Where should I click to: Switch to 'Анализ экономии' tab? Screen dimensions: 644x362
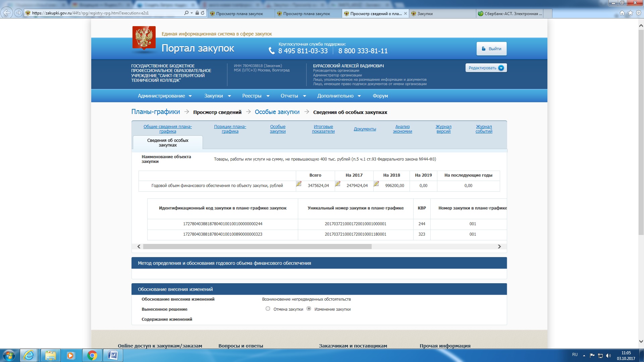coord(402,129)
